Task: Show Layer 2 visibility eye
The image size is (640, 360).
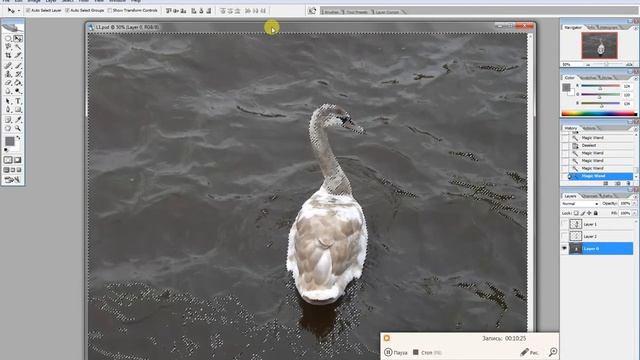Action: (564, 236)
